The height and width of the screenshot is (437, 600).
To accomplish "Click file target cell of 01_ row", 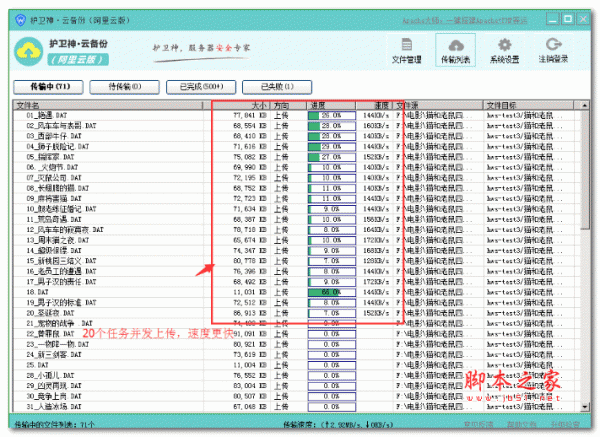I will 525,116.
